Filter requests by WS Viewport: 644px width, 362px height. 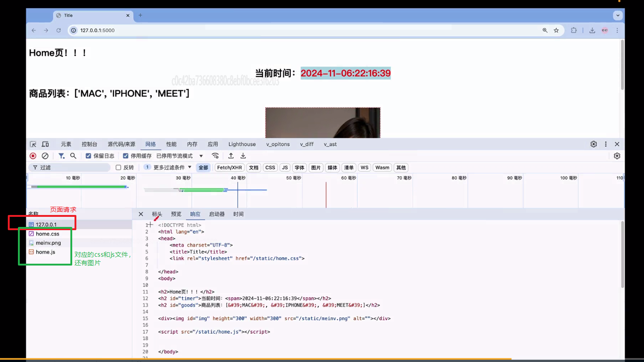365,168
